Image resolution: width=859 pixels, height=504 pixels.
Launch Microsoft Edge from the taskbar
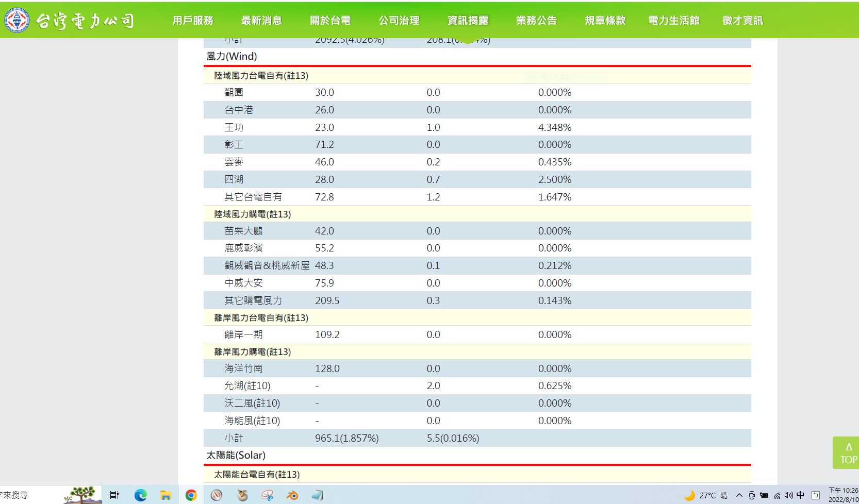point(140,495)
